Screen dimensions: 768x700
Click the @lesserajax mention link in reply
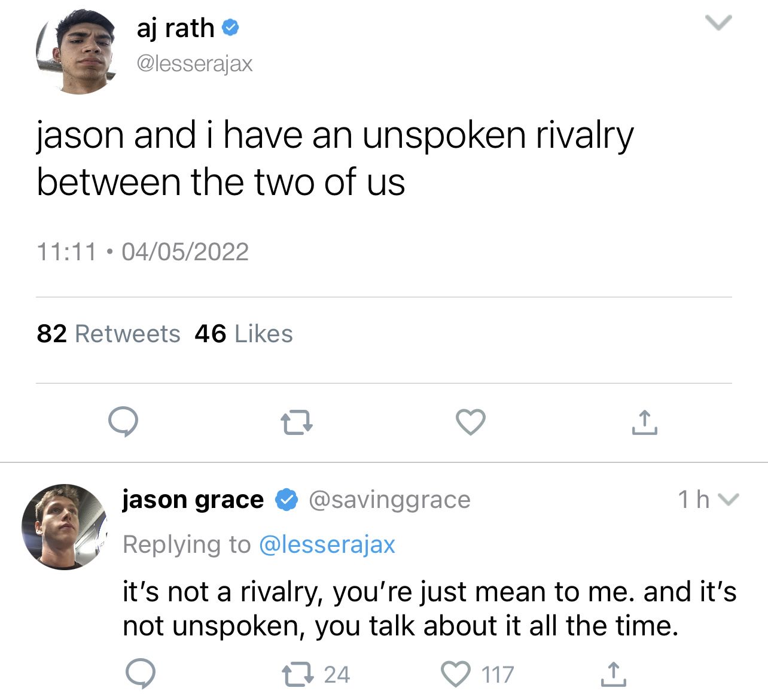click(x=327, y=544)
